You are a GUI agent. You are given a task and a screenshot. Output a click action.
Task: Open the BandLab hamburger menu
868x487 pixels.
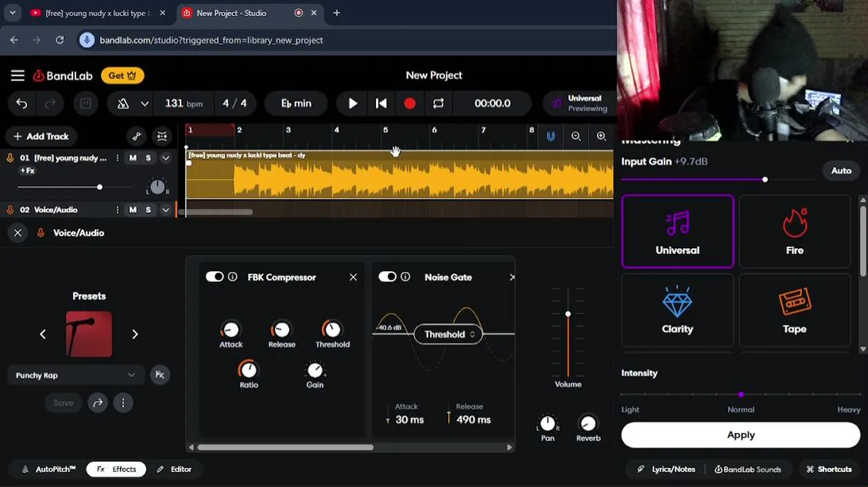coord(18,76)
